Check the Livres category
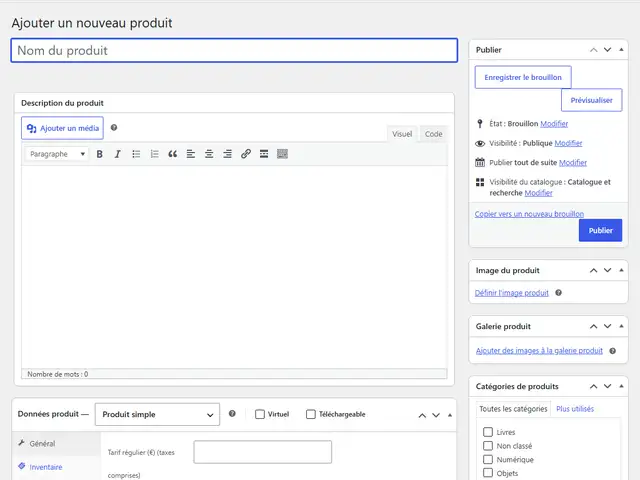 (x=488, y=432)
